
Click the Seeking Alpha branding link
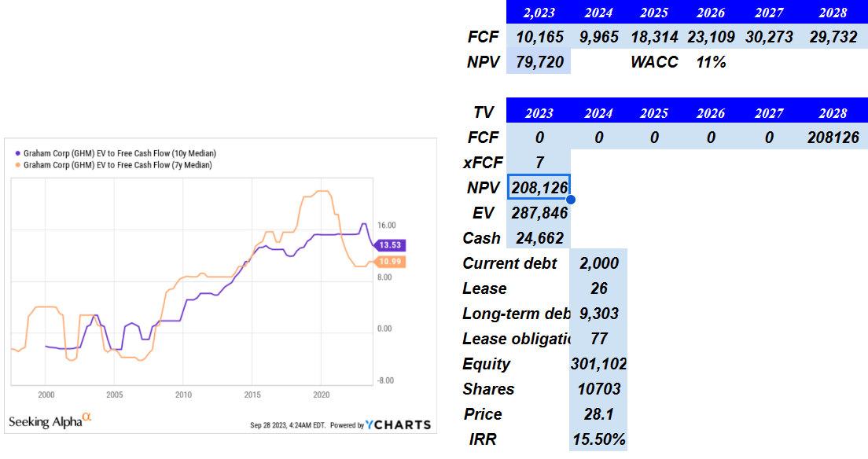47,420
